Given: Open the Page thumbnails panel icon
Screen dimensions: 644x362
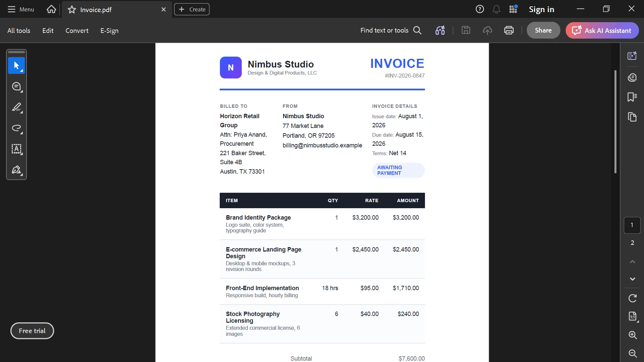Looking at the screenshot, I should click(x=632, y=117).
